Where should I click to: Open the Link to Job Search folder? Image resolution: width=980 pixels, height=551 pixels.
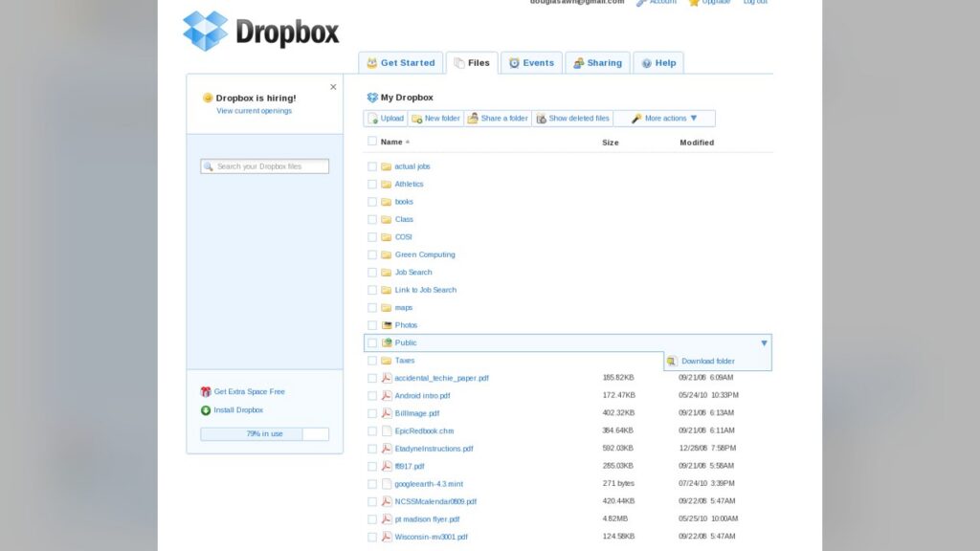coord(426,290)
